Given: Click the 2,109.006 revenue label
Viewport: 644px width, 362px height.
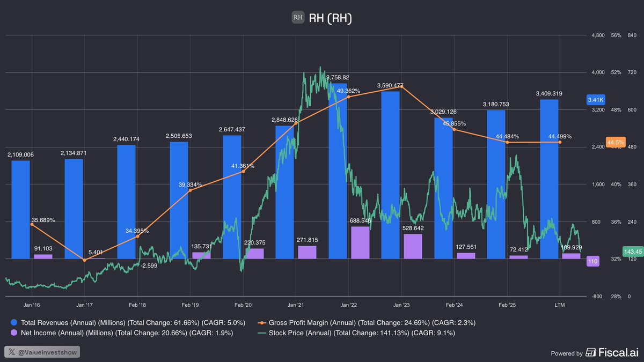Looking at the screenshot, I should point(20,155).
